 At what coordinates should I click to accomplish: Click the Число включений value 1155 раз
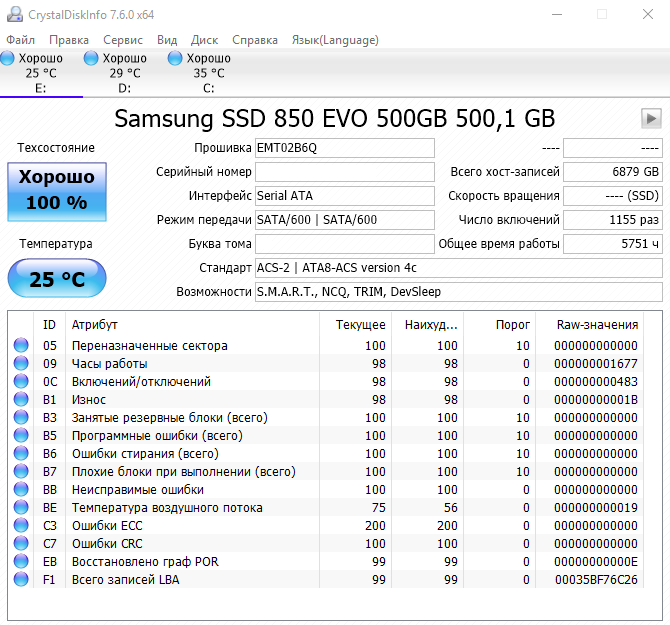(x=613, y=220)
